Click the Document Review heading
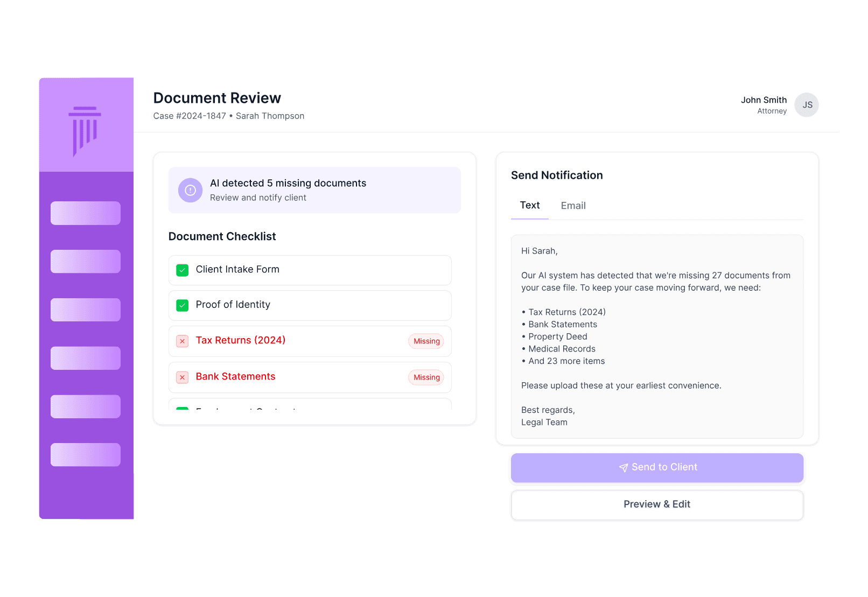The height and width of the screenshot is (597, 868). (217, 98)
